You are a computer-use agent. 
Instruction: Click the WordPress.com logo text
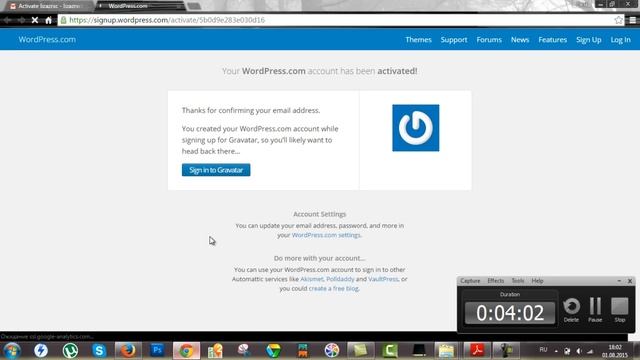(x=47, y=40)
